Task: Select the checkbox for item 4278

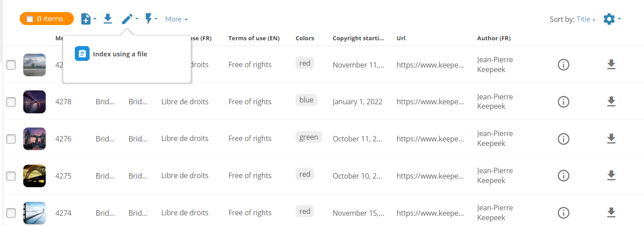Action: [x=11, y=102]
